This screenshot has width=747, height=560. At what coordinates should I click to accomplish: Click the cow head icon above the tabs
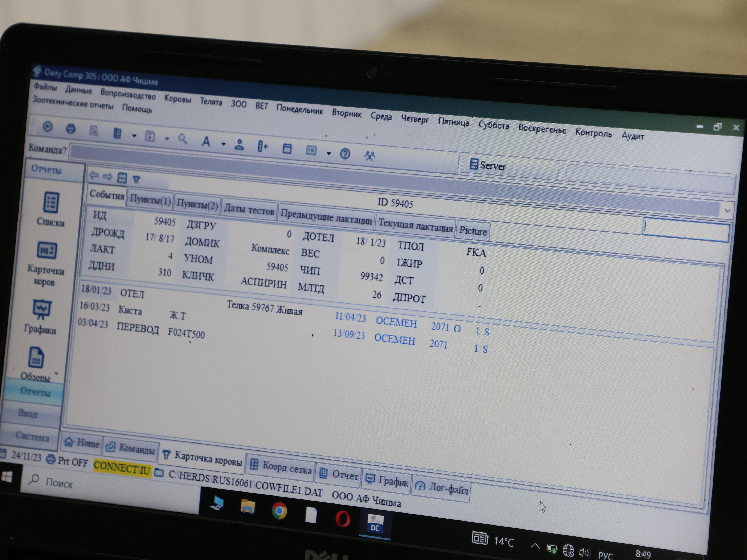tap(136, 179)
